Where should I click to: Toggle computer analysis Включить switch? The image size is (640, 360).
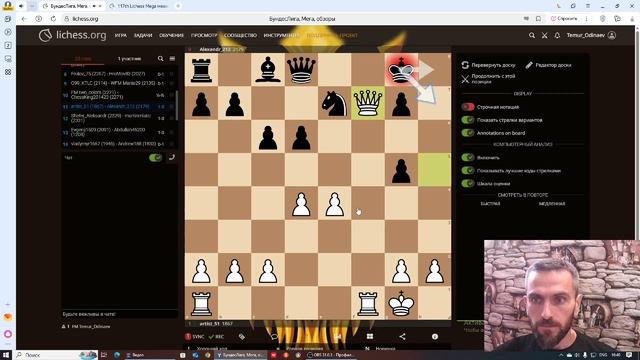click(468, 157)
